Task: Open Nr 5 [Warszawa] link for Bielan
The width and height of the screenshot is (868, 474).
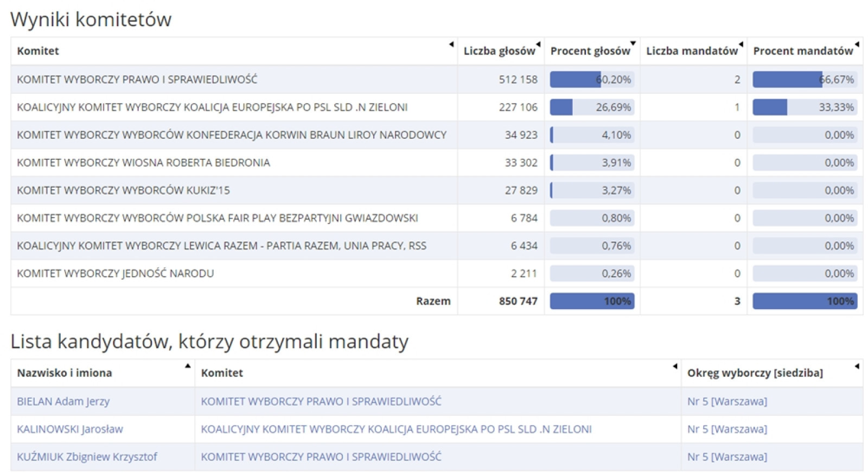Action: pos(727,401)
